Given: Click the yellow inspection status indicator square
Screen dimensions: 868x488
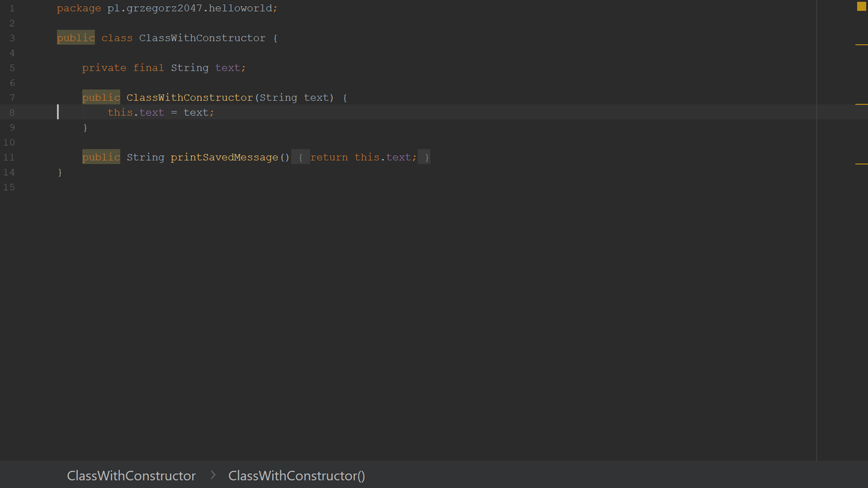Looking at the screenshot, I should point(862,7).
